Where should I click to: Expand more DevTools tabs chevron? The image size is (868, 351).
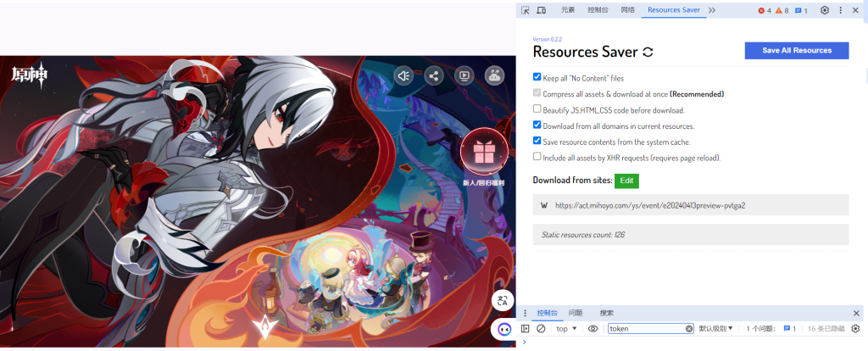tap(712, 10)
